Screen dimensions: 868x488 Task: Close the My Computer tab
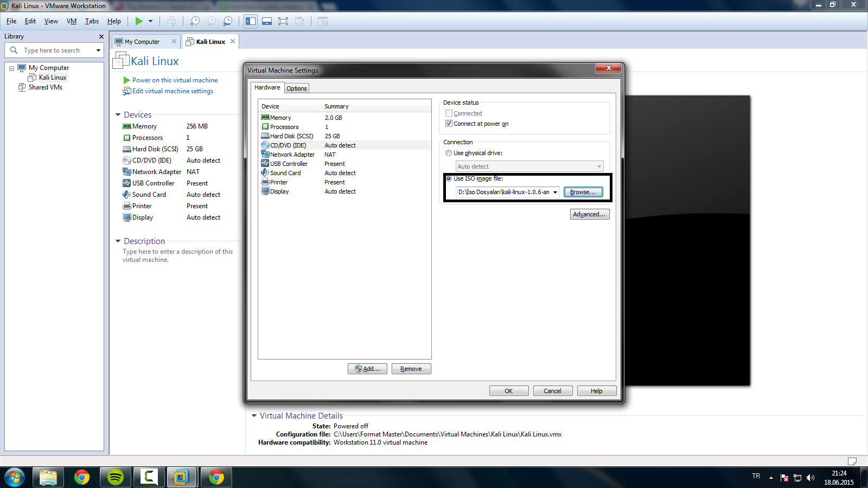click(174, 41)
